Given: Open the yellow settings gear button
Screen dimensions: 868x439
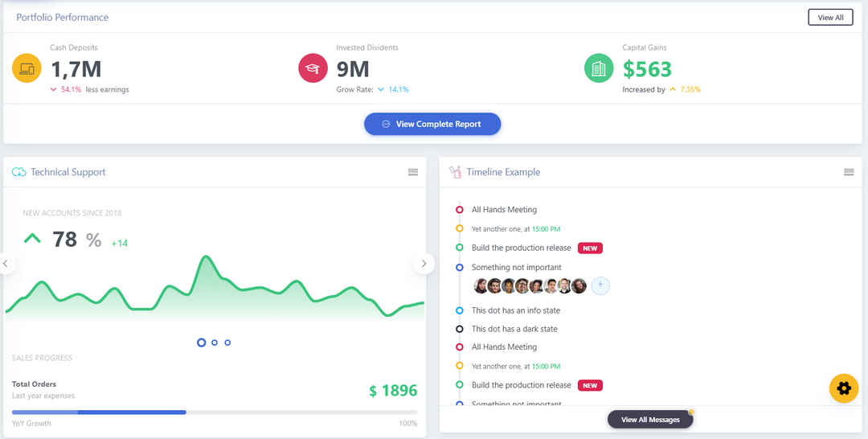Looking at the screenshot, I should point(844,388).
